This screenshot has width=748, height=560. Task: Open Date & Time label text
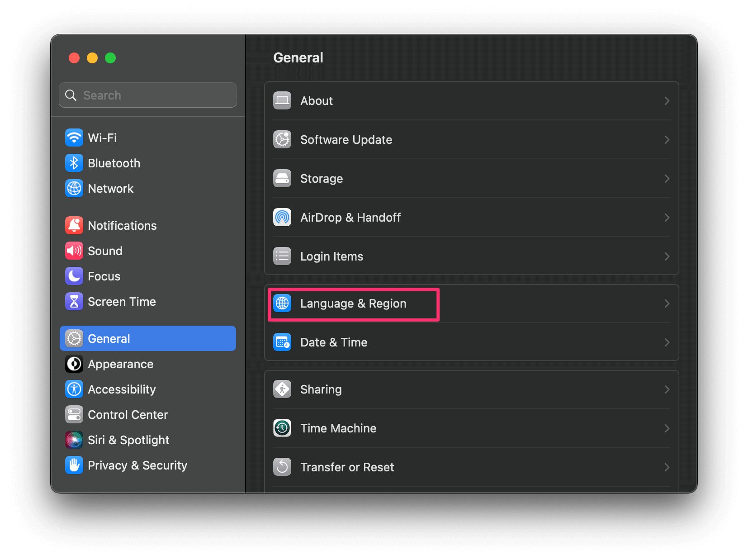(x=334, y=342)
